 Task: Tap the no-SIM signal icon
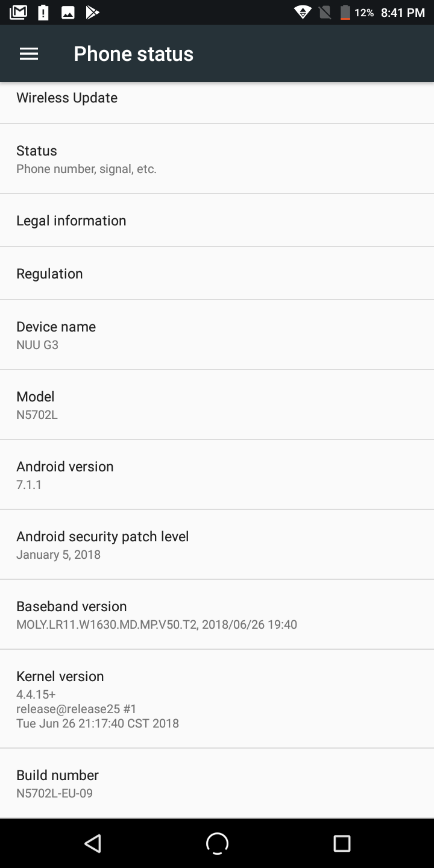[325, 12]
